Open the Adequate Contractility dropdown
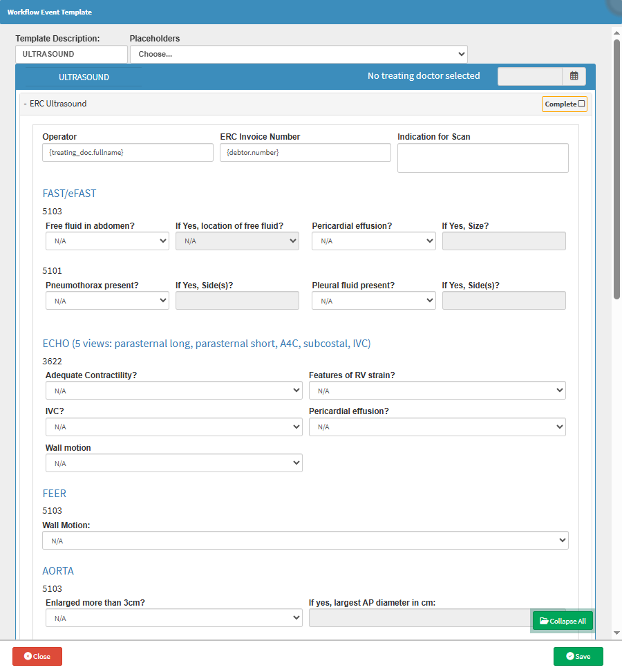Screen dimensions: 622x672 [x=173, y=391]
